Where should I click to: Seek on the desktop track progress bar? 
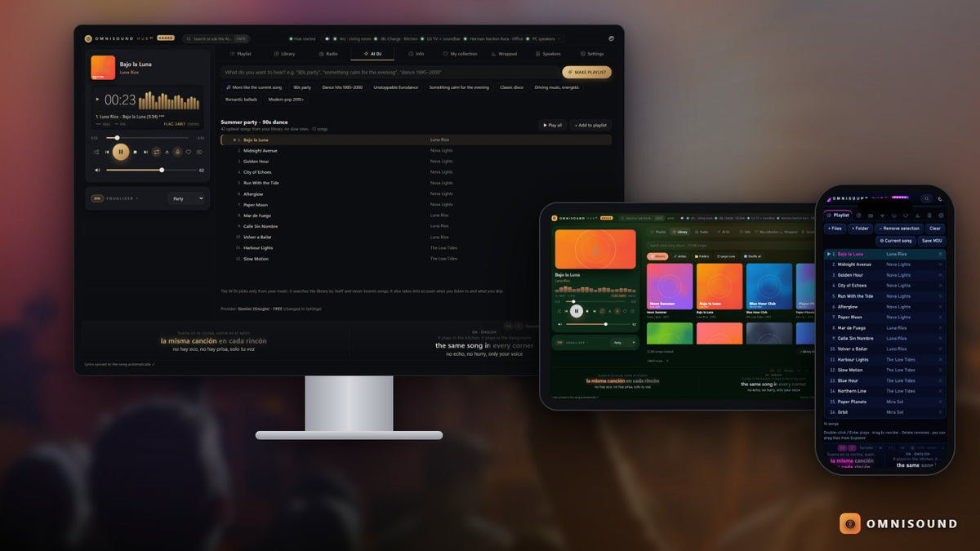(147, 138)
